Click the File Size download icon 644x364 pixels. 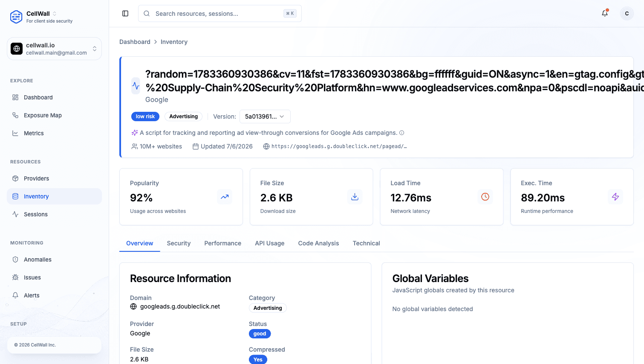coord(355,197)
